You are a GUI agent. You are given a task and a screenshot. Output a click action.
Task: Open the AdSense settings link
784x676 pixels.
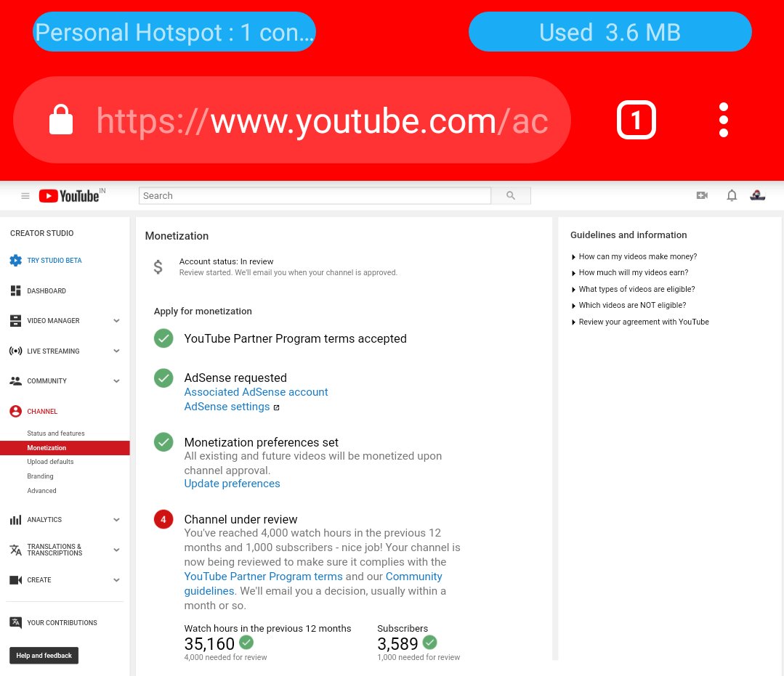click(x=227, y=407)
